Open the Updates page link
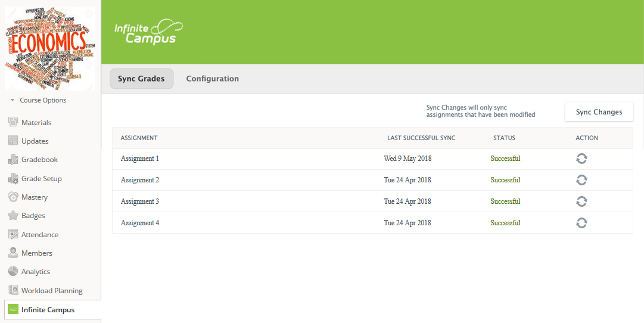The height and width of the screenshot is (323, 644). point(35,141)
